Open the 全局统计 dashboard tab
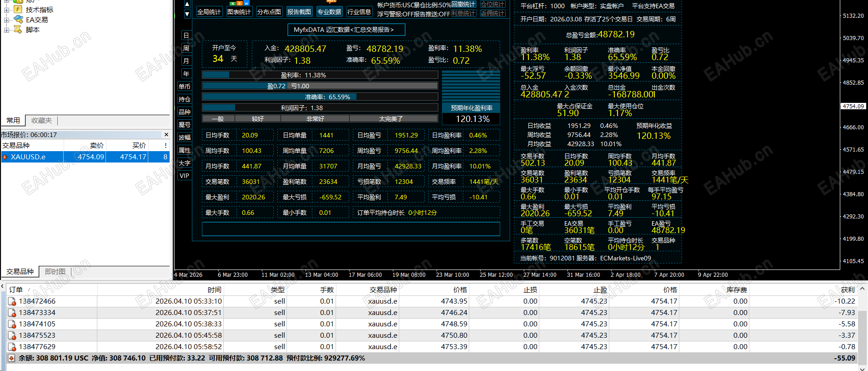Viewport: 868px width, 371px height. 209,12
